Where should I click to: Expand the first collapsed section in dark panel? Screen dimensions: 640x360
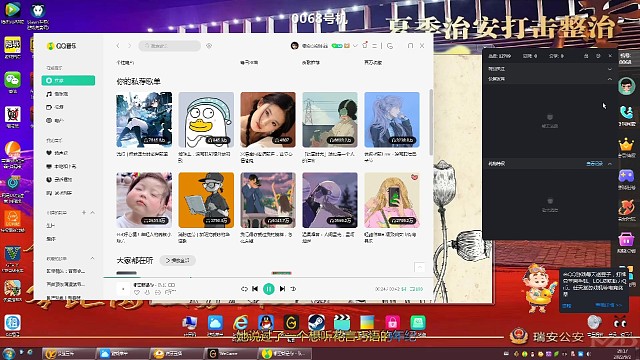tap(610, 69)
